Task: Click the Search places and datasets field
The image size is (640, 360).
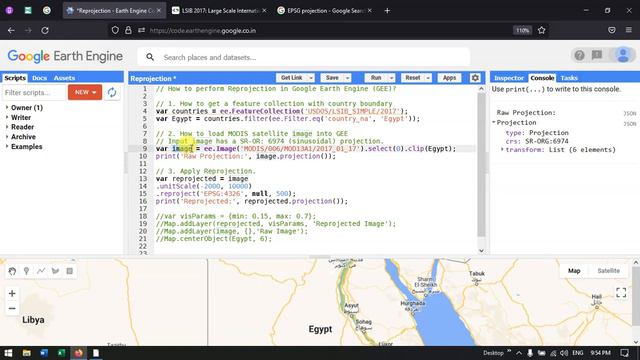Action: point(304,57)
